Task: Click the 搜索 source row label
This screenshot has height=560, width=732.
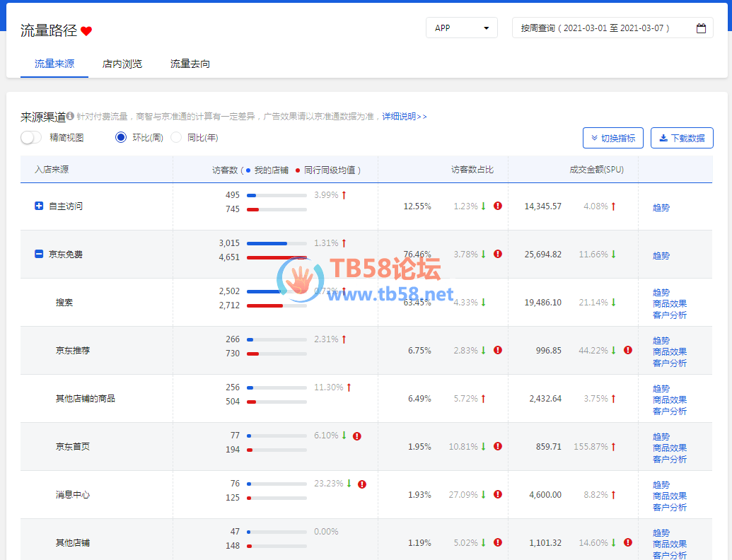Action: coord(64,303)
